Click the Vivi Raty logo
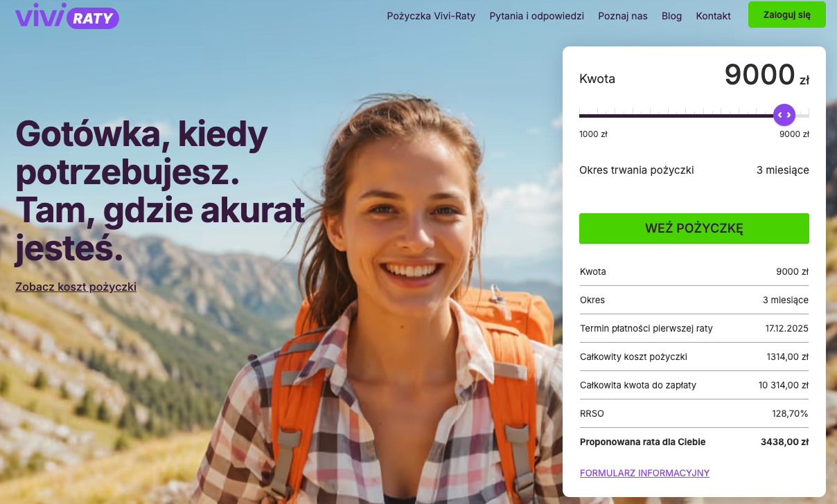This screenshot has width=837, height=504. tap(67, 15)
